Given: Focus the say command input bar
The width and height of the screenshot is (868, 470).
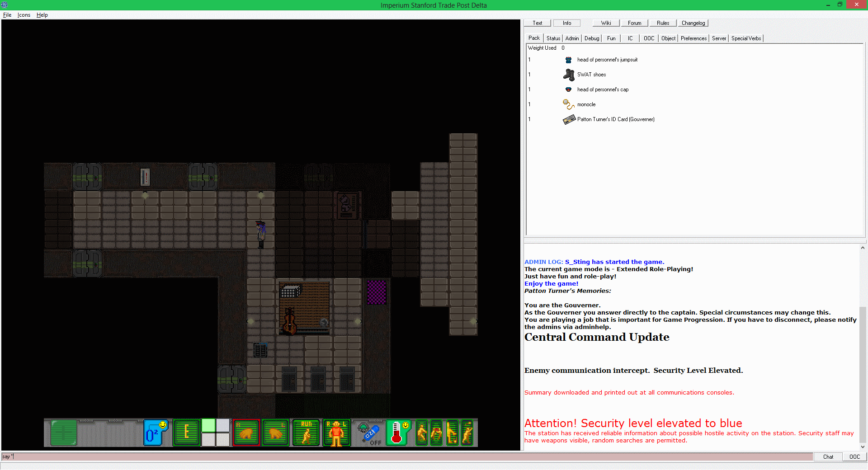Looking at the screenshot, I should pyautogui.click(x=407, y=457).
